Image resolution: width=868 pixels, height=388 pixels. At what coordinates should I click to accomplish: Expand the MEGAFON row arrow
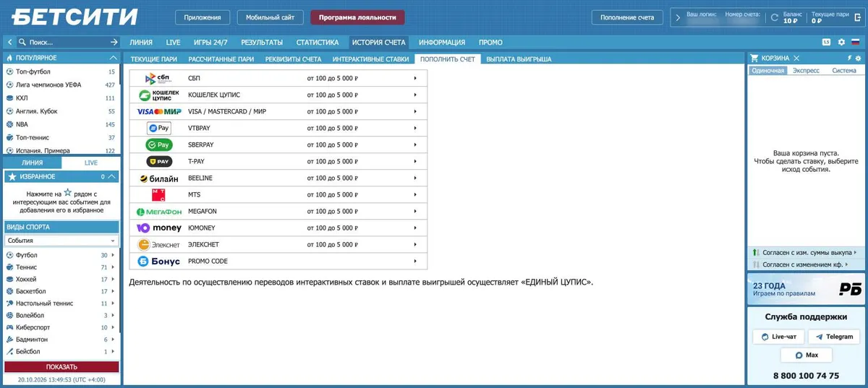(x=415, y=212)
